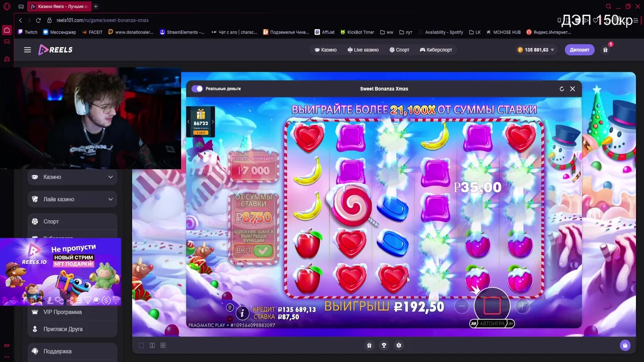The image size is (644, 362).
Task: Open the settings gear under the game
Action: [399, 345]
